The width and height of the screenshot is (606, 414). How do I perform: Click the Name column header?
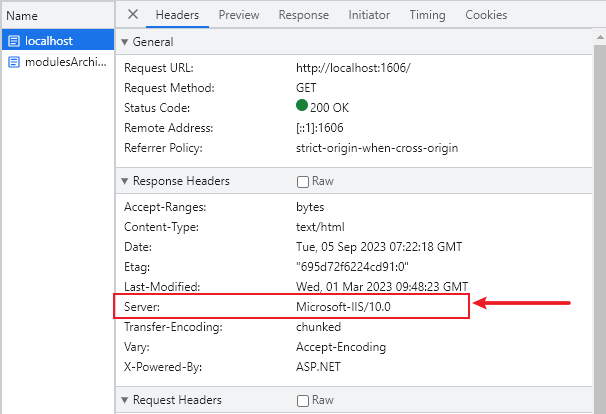22,16
